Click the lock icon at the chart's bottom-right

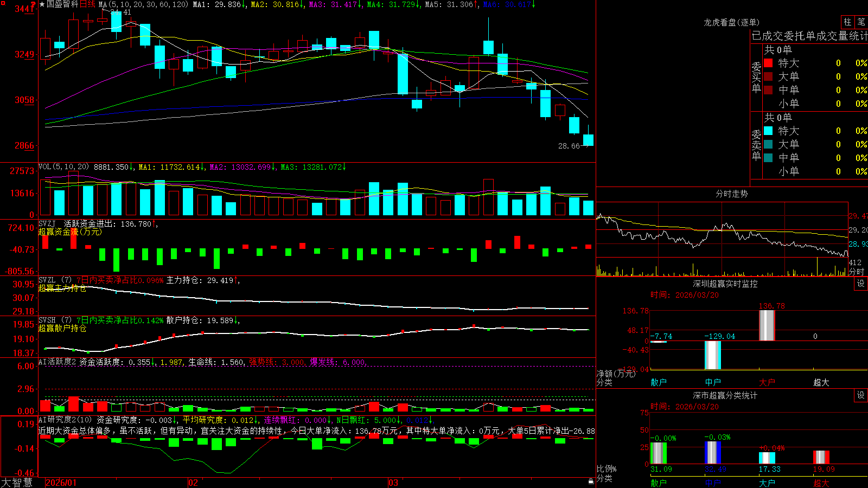[x=591, y=481]
